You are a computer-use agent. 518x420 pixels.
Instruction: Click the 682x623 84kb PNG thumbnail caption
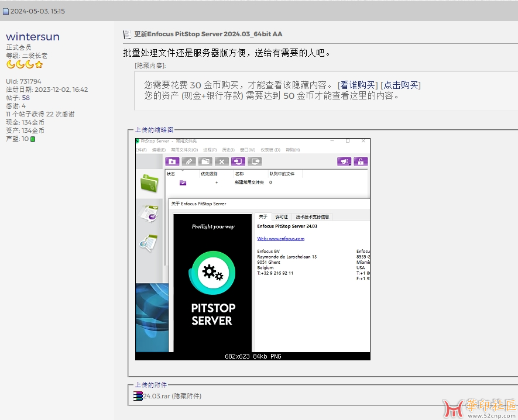pos(253,356)
